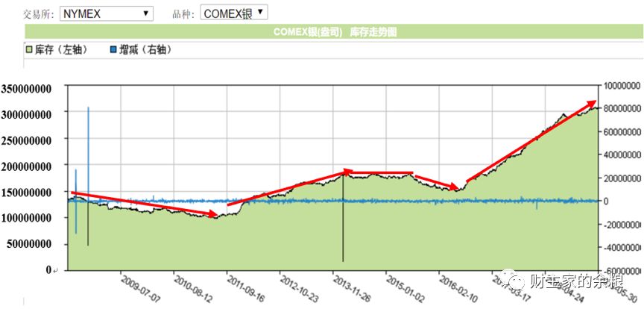Click the COMEX银(盎司) 库存走势图 title bar
Image resolution: width=644 pixels, height=309 pixels.
click(x=334, y=31)
